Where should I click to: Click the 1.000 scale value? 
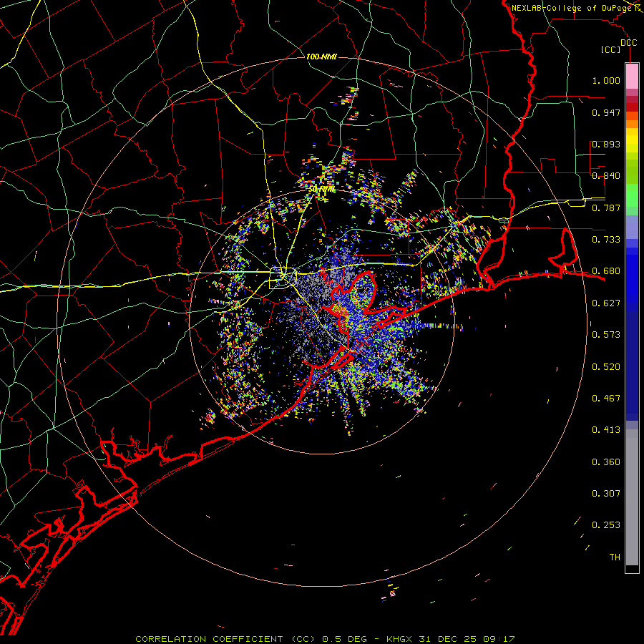[606, 80]
